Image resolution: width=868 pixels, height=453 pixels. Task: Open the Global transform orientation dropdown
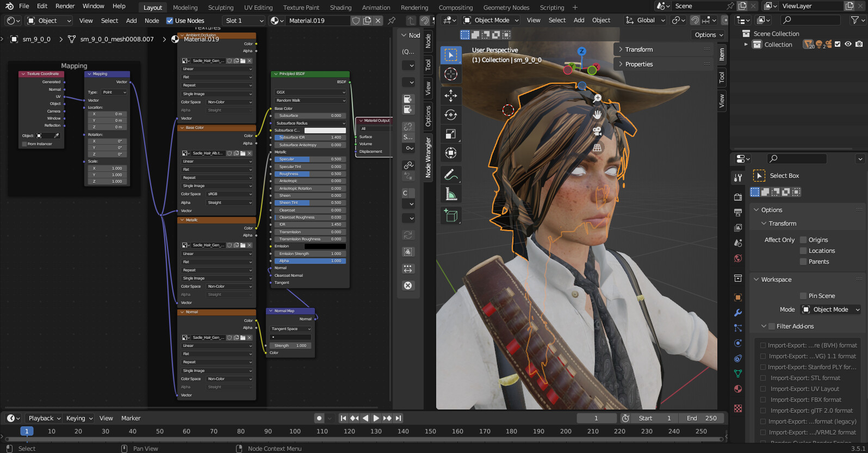pyautogui.click(x=645, y=20)
